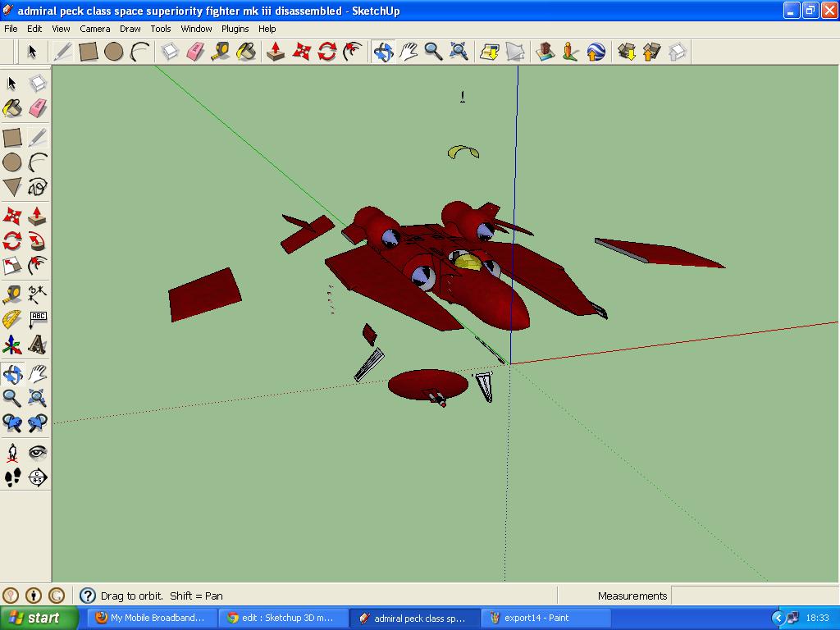Image resolution: width=840 pixels, height=630 pixels.
Task: Select Pan hand in left tool set
Action: coord(38,374)
